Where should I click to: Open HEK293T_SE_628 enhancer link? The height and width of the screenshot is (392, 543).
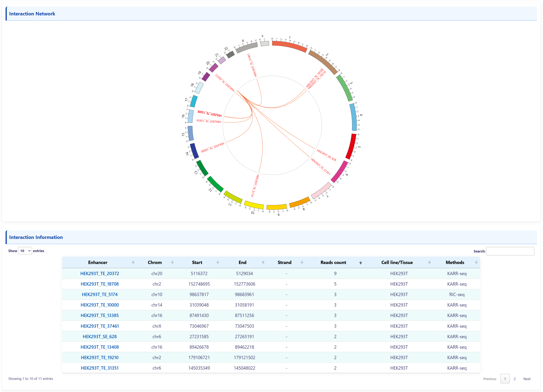tap(100, 337)
